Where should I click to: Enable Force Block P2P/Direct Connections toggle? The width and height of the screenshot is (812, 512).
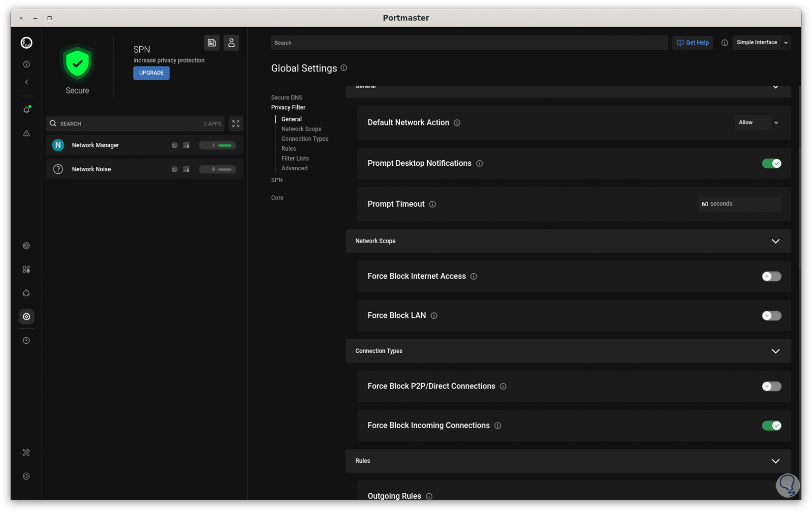(771, 386)
